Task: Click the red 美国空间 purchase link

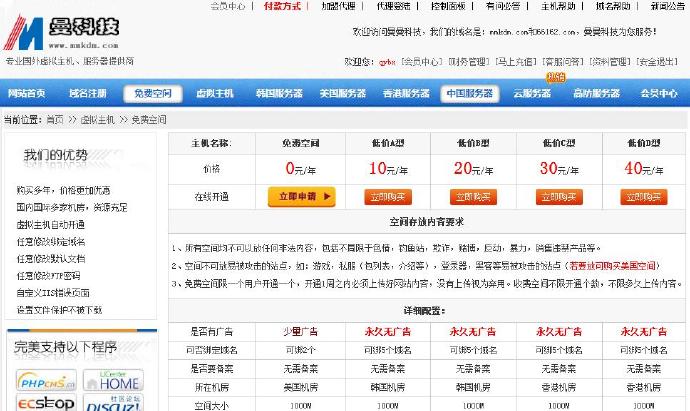Action: 612,266
